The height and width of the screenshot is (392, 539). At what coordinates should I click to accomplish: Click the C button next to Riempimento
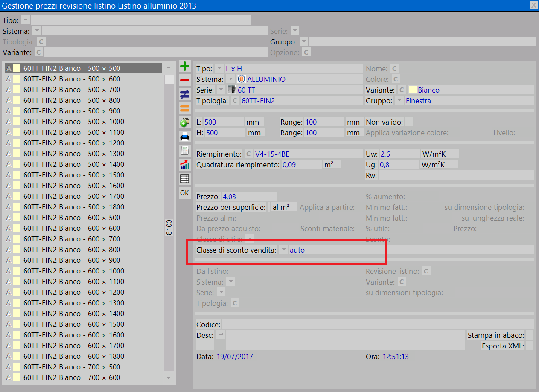click(x=248, y=154)
